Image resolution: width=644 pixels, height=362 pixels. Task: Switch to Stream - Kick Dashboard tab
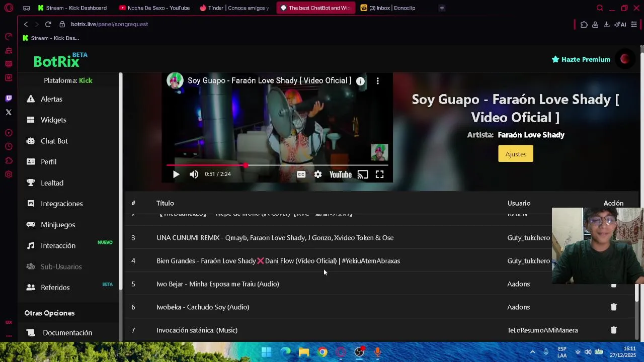click(x=72, y=8)
